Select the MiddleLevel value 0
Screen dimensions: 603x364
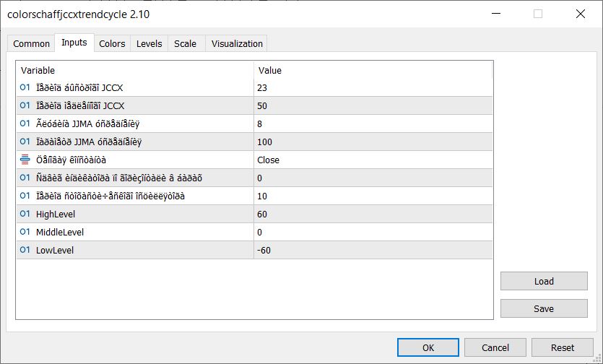tap(373, 232)
